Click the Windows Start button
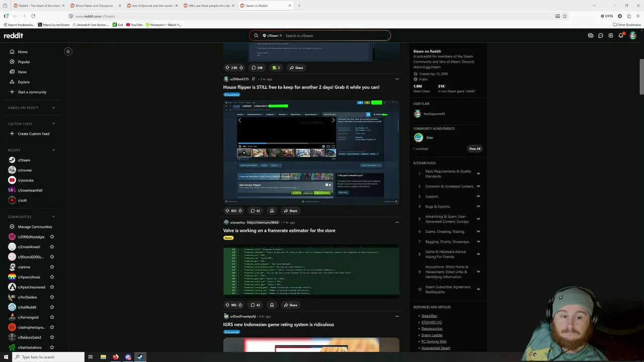 coord(5,357)
